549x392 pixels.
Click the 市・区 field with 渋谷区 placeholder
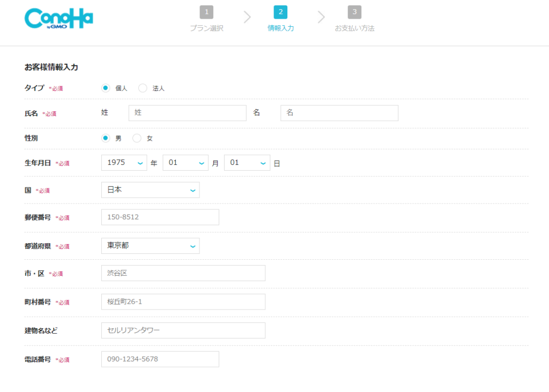(183, 273)
